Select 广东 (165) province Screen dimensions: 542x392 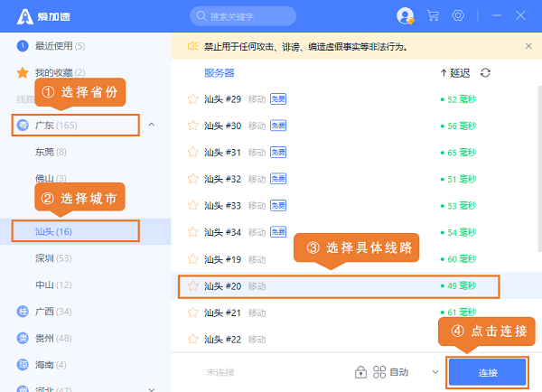click(56, 126)
